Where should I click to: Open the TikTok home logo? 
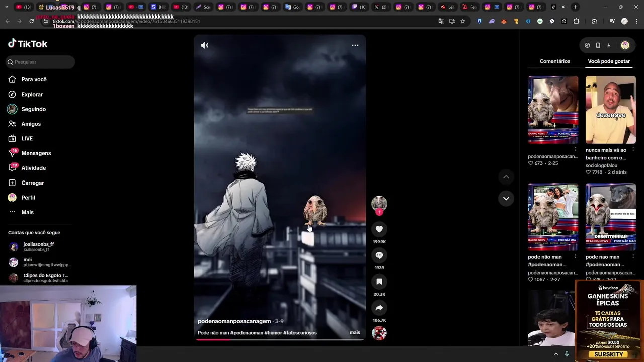click(x=28, y=44)
